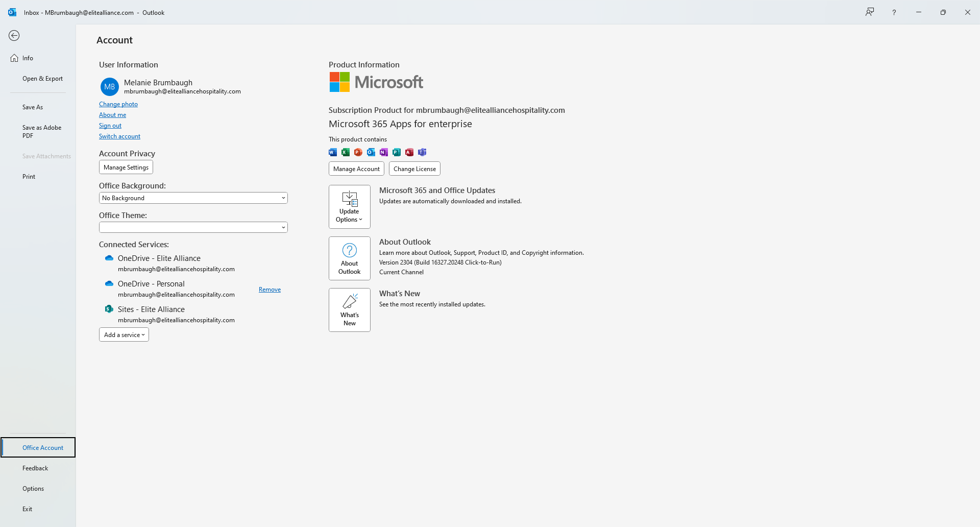Click the Change License button
This screenshot has width=980, height=527.
(414, 169)
